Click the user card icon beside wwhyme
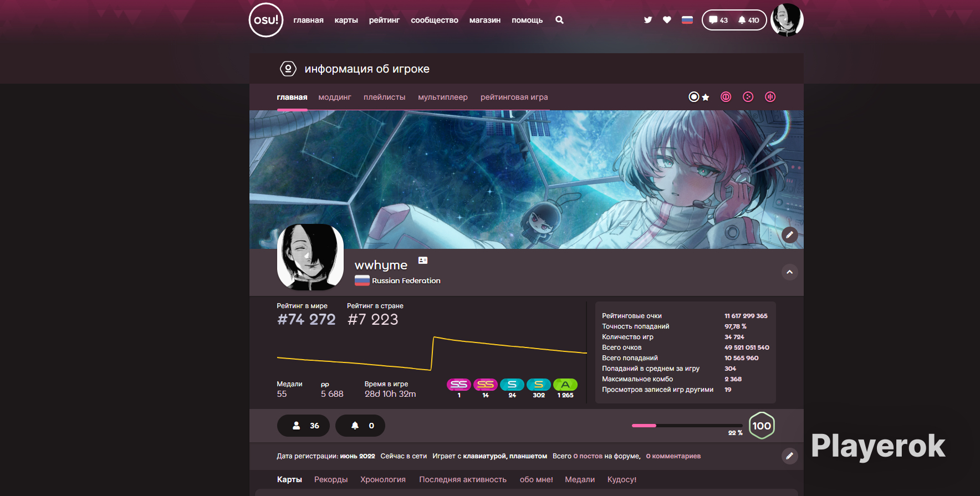 423,260
